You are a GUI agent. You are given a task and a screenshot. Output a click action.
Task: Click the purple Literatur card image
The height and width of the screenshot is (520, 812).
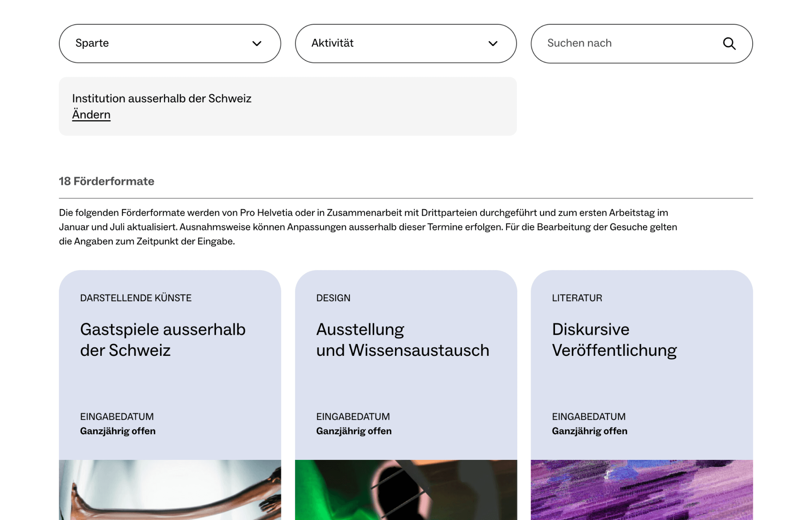pos(641,490)
